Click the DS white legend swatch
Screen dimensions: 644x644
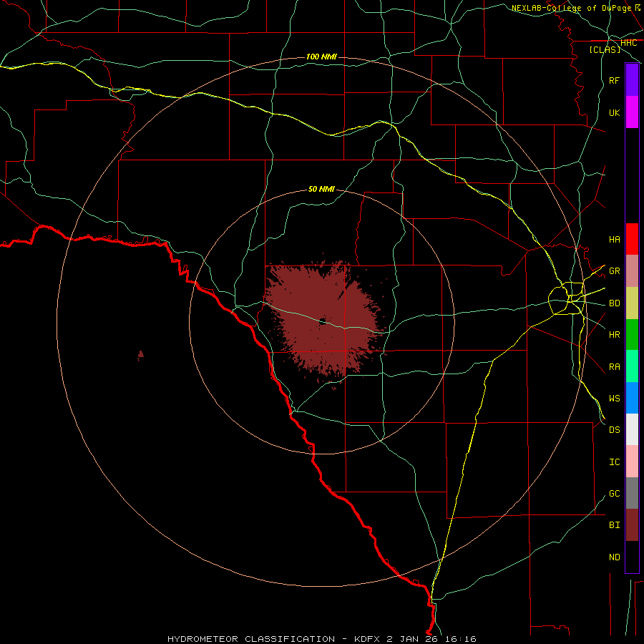pyautogui.click(x=632, y=429)
